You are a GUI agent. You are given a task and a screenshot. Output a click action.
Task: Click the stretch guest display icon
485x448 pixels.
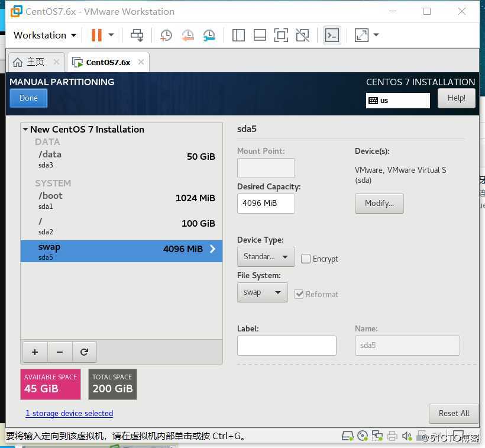click(x=361, y=35)
